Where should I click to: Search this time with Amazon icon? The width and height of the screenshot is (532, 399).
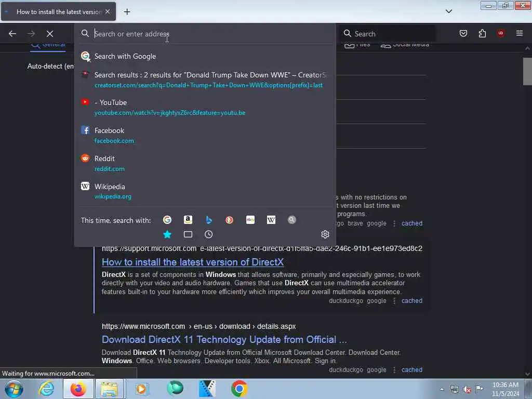(188, 220)
